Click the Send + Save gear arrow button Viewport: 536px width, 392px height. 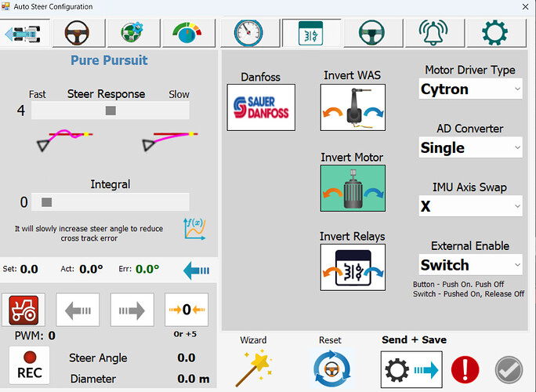click(411, 369)
